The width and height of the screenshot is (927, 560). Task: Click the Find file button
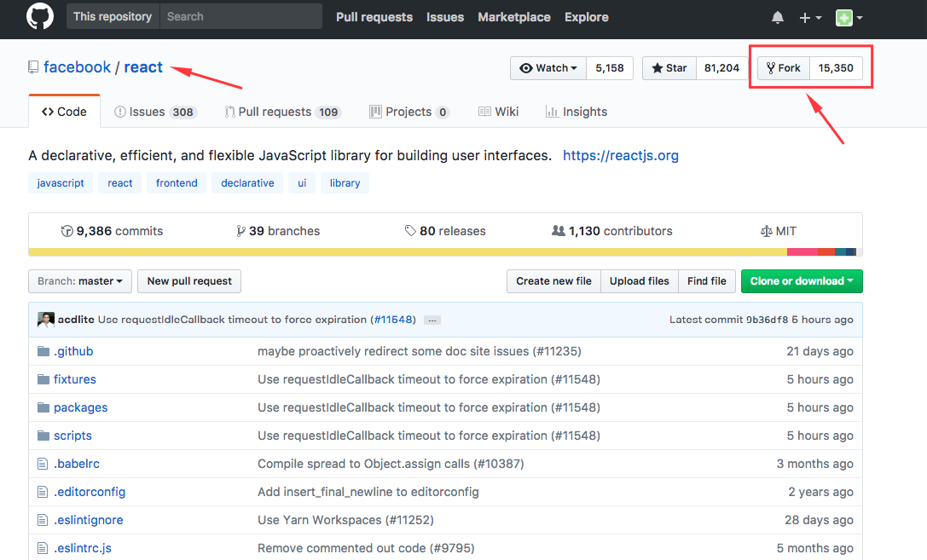tap(707, 281)
